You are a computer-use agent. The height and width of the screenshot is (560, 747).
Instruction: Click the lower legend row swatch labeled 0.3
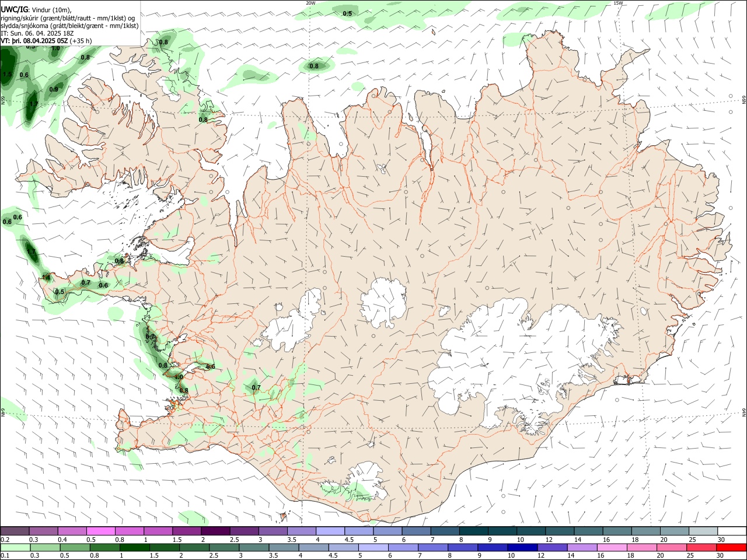pyautogui.click(x=45, y=547)
